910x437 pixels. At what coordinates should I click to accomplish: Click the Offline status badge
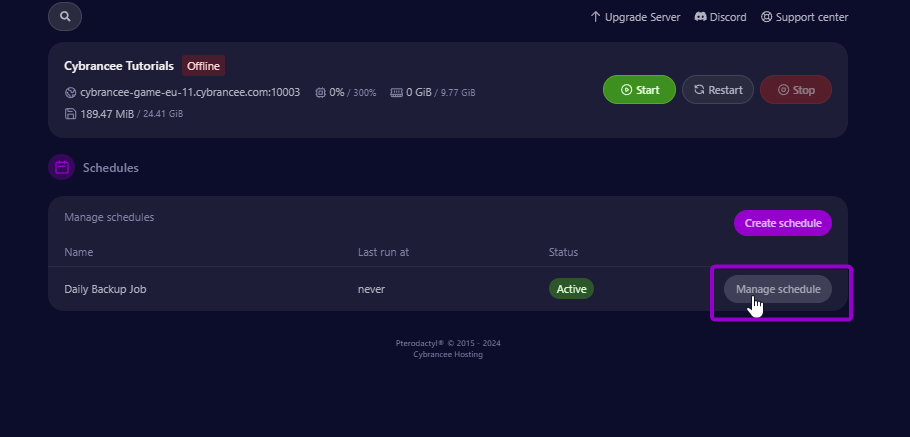pyautogui.click(x=204, y=66)
